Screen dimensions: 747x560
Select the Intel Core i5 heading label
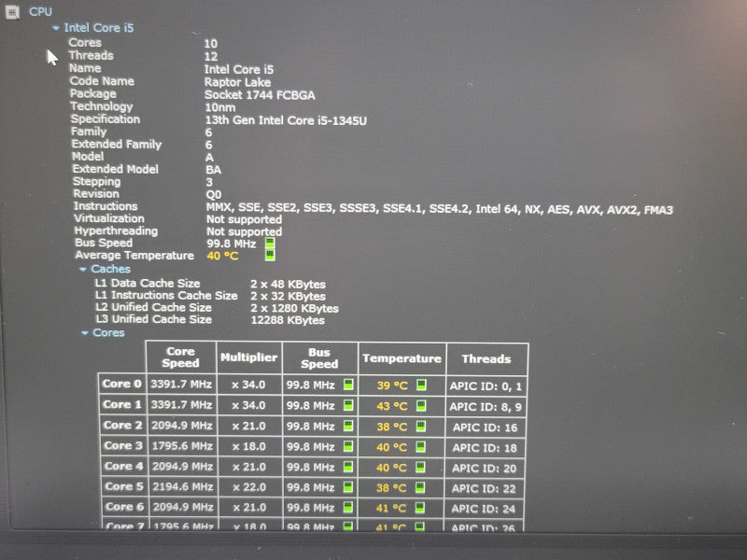coord(99,28)
